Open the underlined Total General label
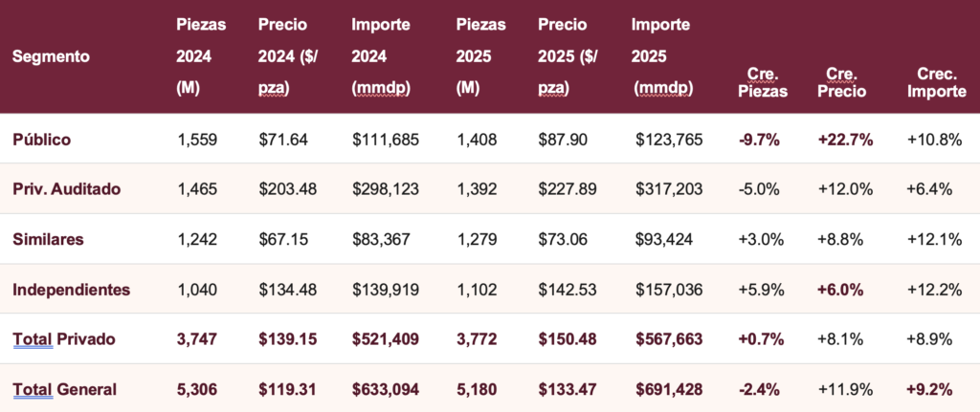 coord(65,388)
